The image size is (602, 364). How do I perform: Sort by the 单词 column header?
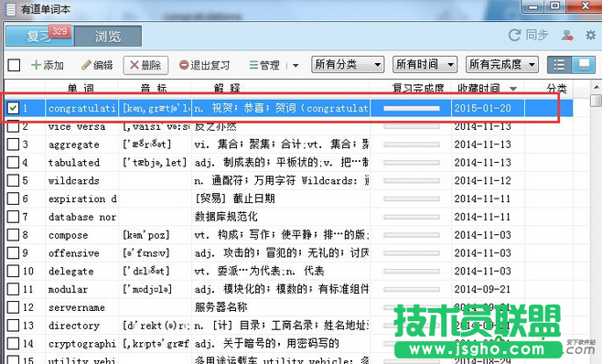(x=81, y=89)
